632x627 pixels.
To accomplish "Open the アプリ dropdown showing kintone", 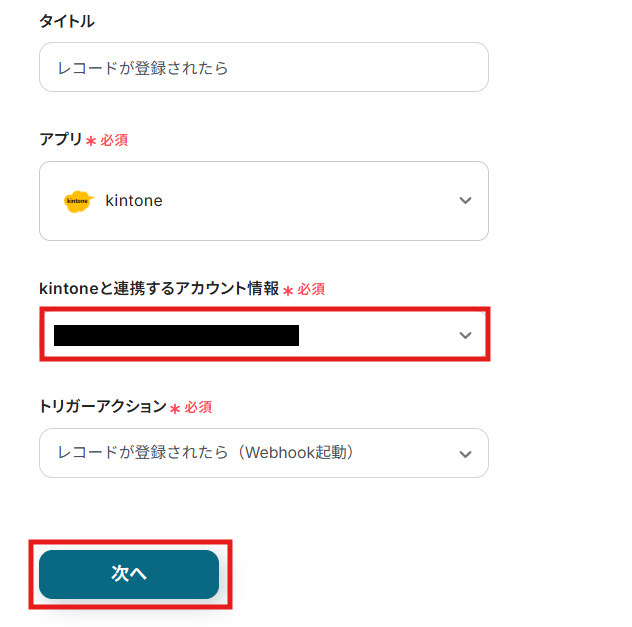I will point(264,201).
